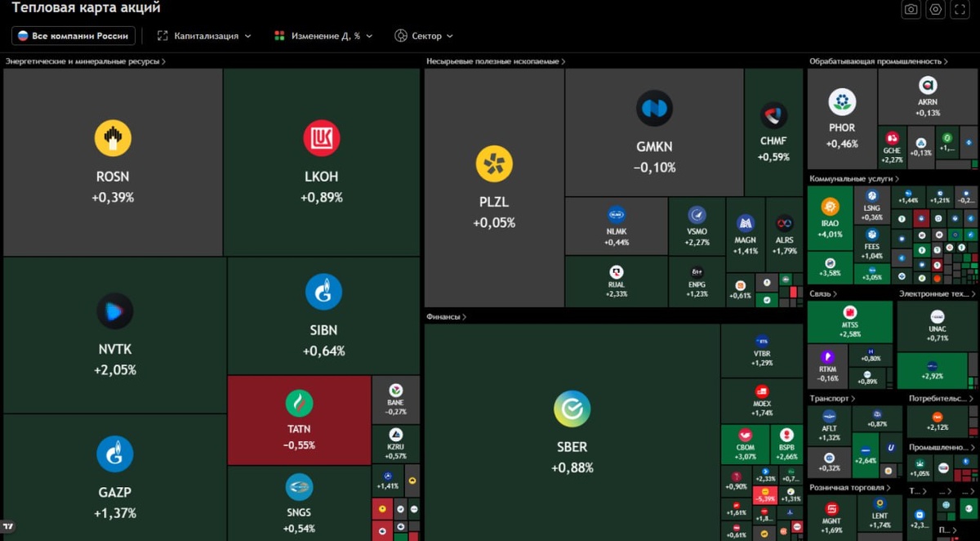Click the Gazprom GAZP logo

(115, 454)
